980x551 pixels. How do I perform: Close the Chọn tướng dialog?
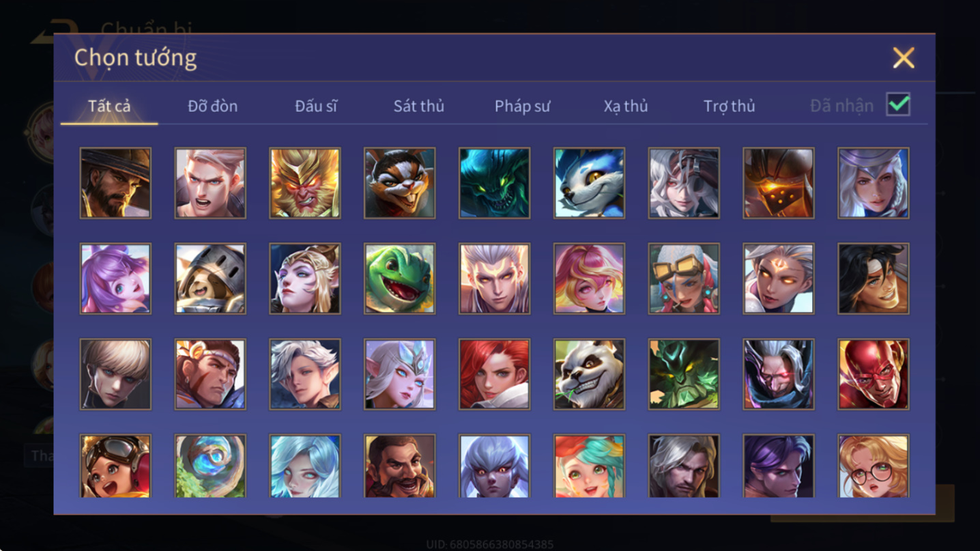(904, 58)
